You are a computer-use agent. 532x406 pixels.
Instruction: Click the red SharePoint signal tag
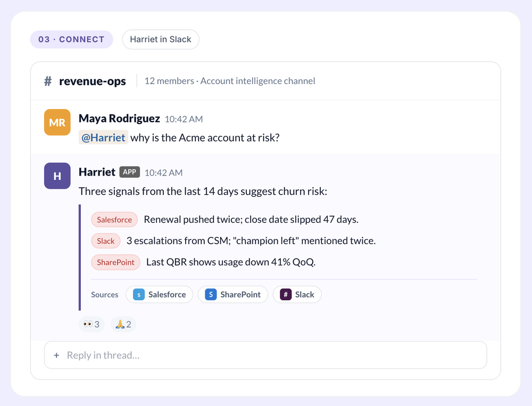click(115, 262)
